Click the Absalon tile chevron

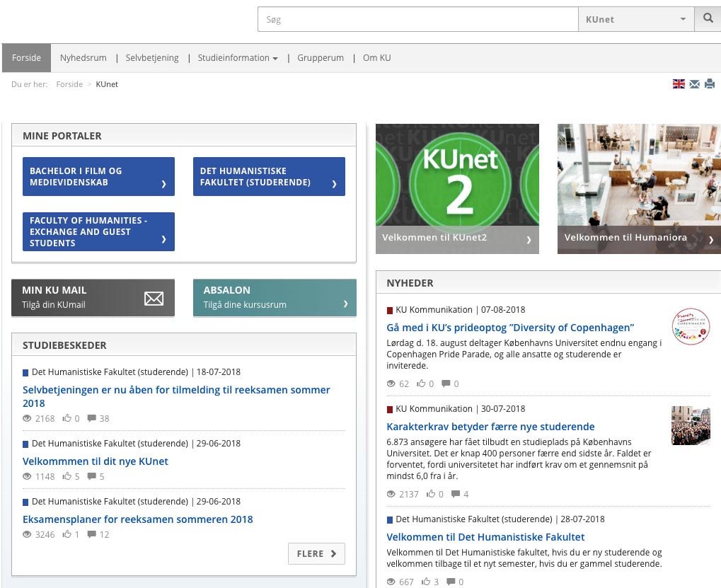tap(345, 304)
